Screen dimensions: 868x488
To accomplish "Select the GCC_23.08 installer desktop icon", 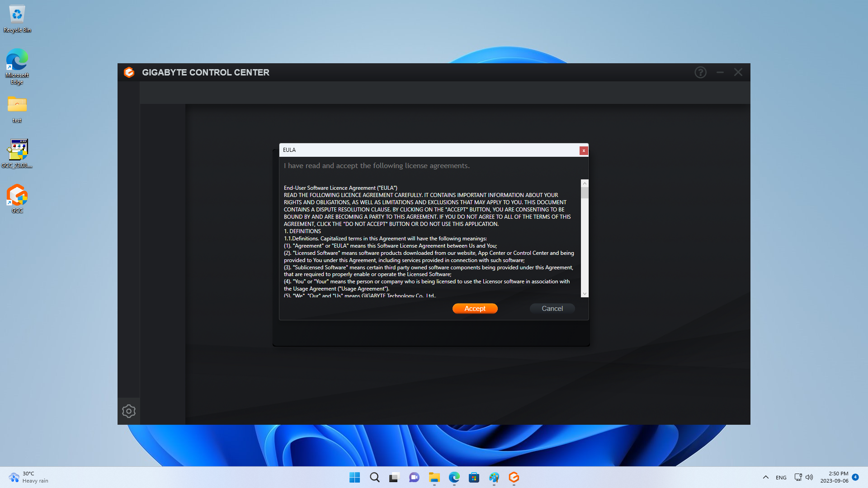I will (17, 154).
